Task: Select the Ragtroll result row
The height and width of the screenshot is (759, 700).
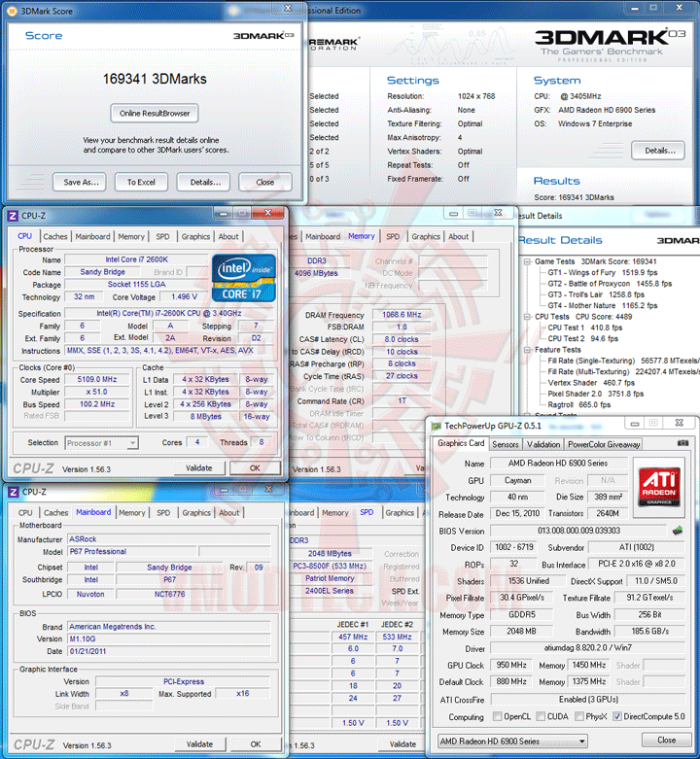Action: pos(579,404)
